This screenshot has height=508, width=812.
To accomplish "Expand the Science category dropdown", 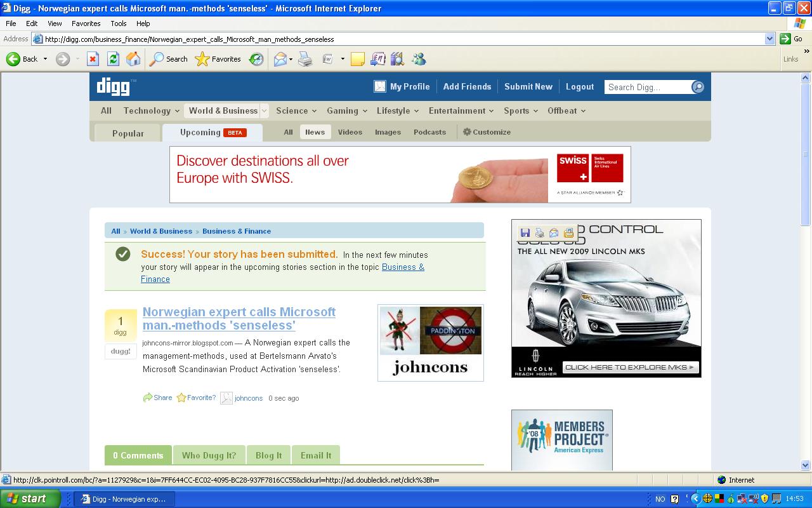I will click(313, 111).
